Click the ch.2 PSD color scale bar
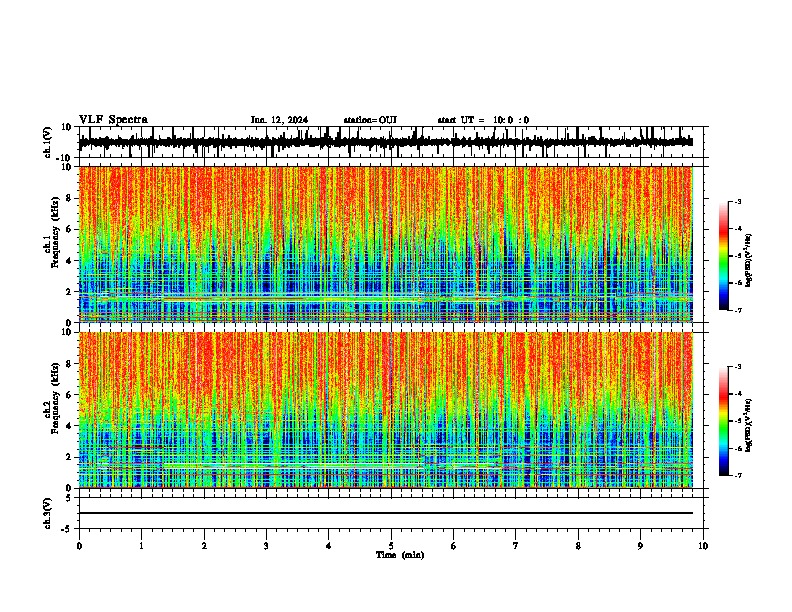The width and height of the screenshot is (792, 612). (724, 421)
